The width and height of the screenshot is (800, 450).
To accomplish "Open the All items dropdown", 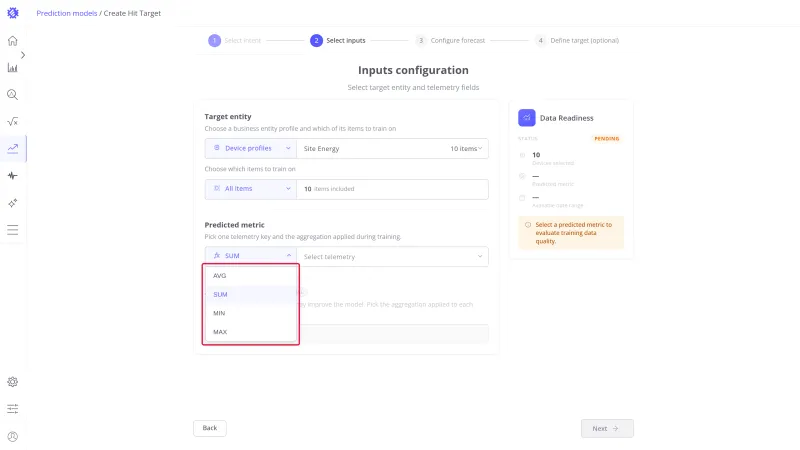I will [x=251, y=189].
